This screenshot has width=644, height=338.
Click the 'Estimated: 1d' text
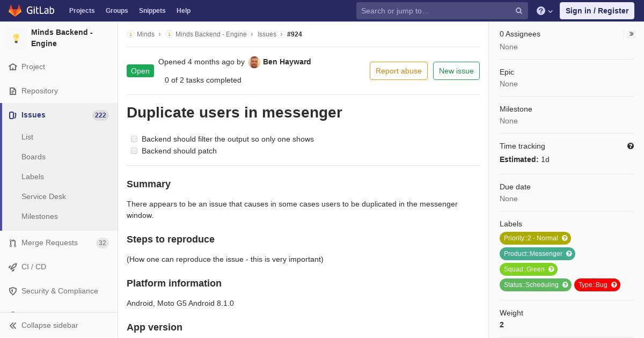524,159
